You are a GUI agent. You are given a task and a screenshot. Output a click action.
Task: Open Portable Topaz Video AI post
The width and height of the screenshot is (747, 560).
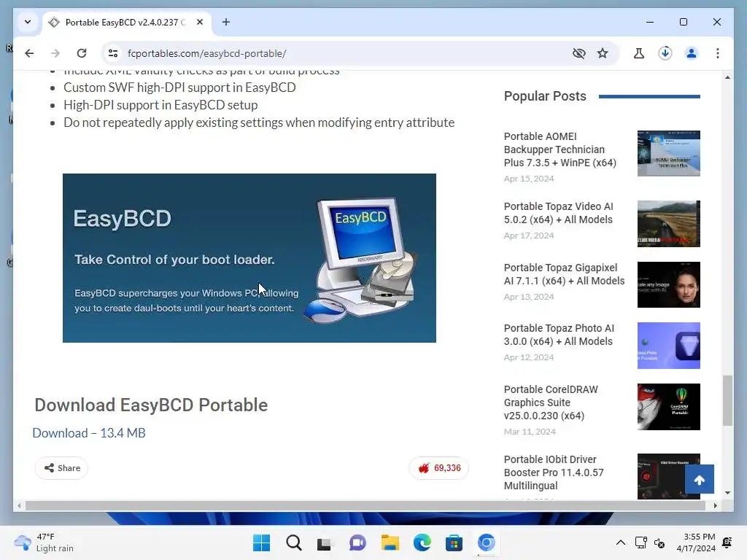(558, 213)
